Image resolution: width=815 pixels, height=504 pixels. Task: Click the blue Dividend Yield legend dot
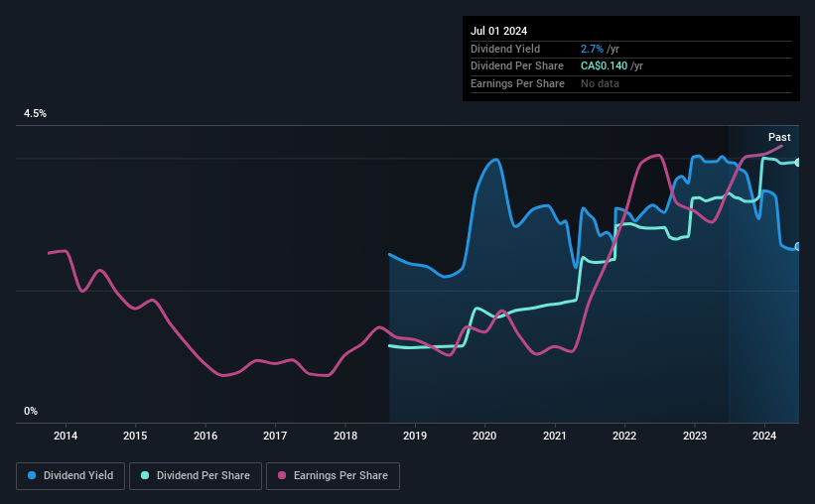[32, 475]
